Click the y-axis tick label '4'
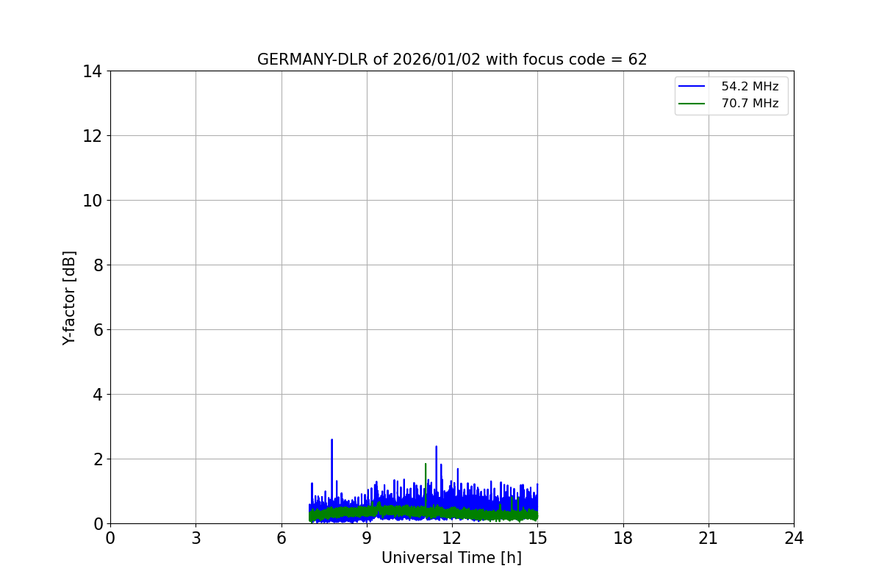The height and width of the screenshot is (588, 882). (x=98, y=395)
